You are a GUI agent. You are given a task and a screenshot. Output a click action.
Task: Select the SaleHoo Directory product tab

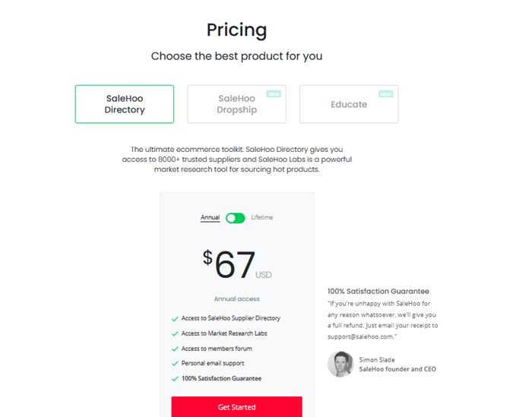[125, 104]
